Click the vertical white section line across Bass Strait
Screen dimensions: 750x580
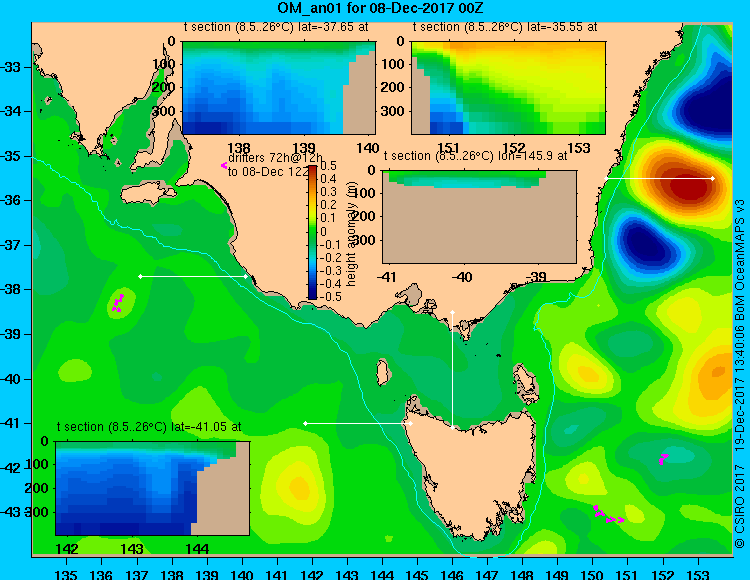[452, 370]
